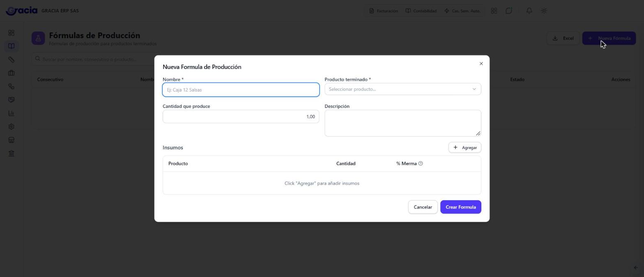Click the Consecutivo column header

[50, 80]
